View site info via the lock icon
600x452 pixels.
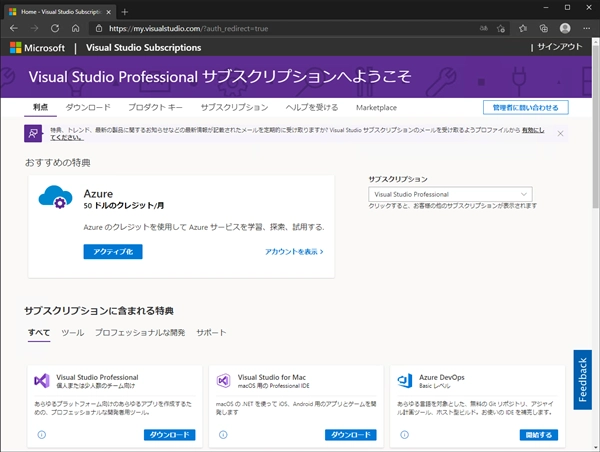click(99, 28)
